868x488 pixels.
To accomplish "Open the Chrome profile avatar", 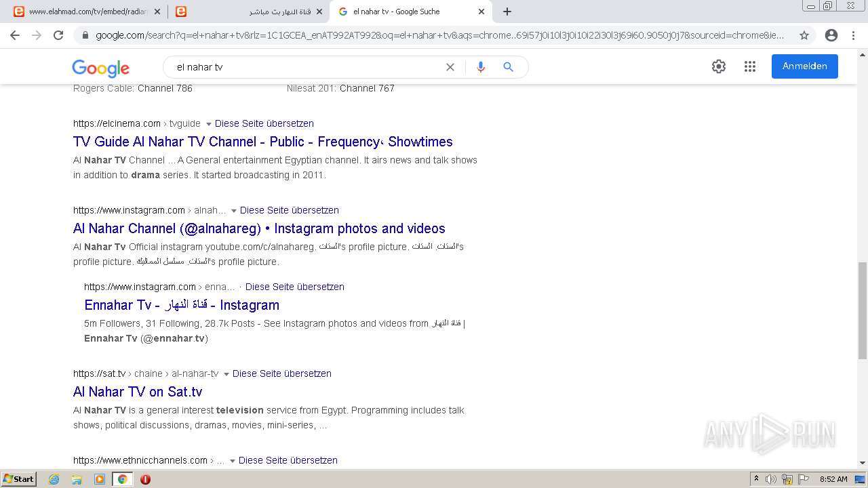I will (831, 35).
